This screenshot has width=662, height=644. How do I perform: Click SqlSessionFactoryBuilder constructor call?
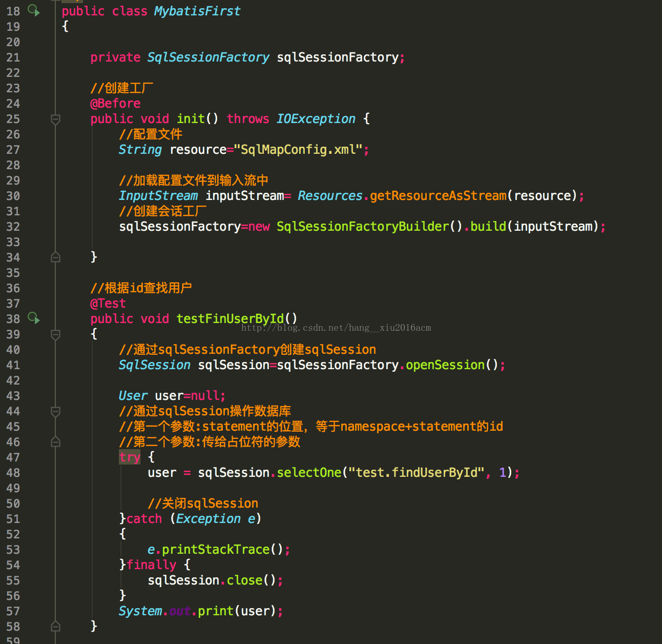point(363,227)
